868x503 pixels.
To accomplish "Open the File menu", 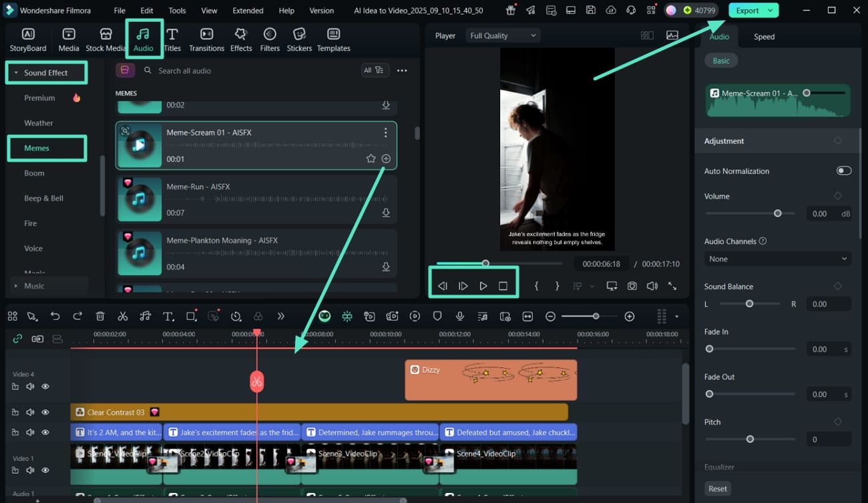I will (x=120, y=11).
